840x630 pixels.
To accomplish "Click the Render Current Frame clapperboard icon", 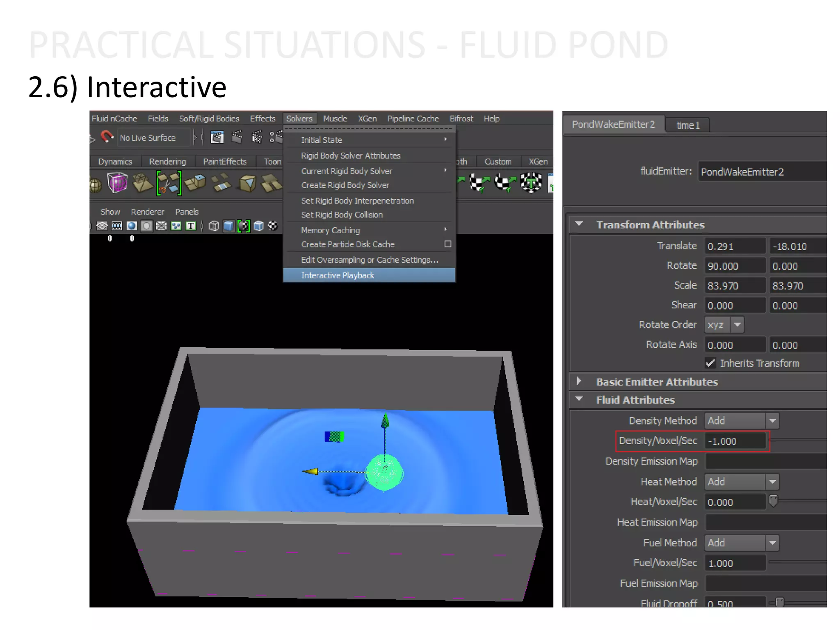I will (x=217, y=137).
